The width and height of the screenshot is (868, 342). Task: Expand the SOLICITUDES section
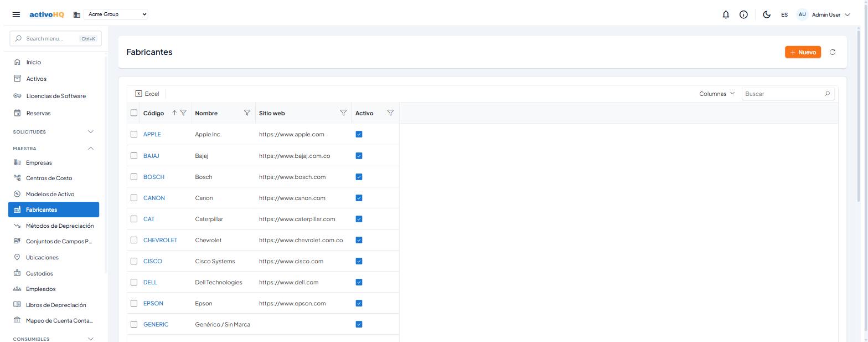click(54, 132)
